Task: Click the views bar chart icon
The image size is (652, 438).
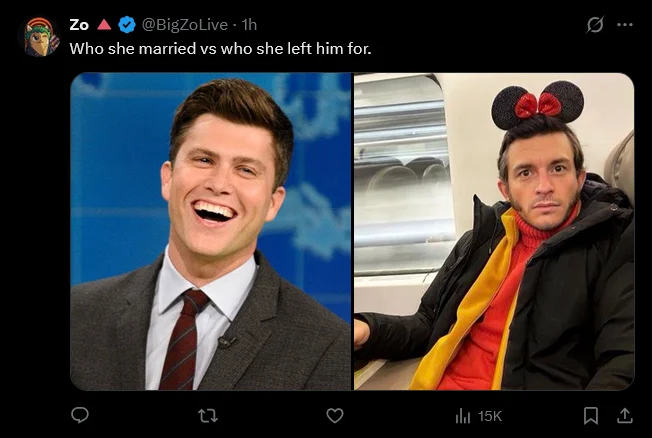Action: pos(463,415)
